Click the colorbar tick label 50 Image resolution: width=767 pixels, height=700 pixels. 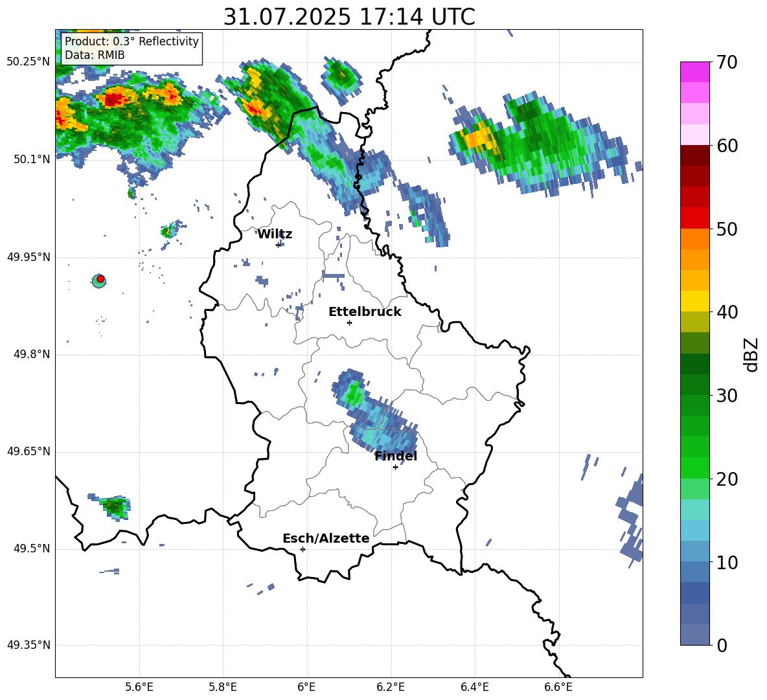click(x=727, y=229)
